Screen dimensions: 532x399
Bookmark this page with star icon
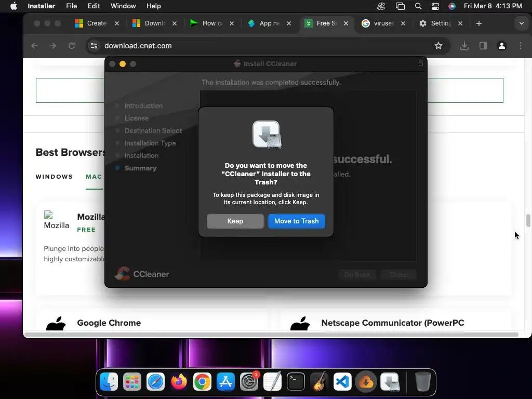click(438, 46)
